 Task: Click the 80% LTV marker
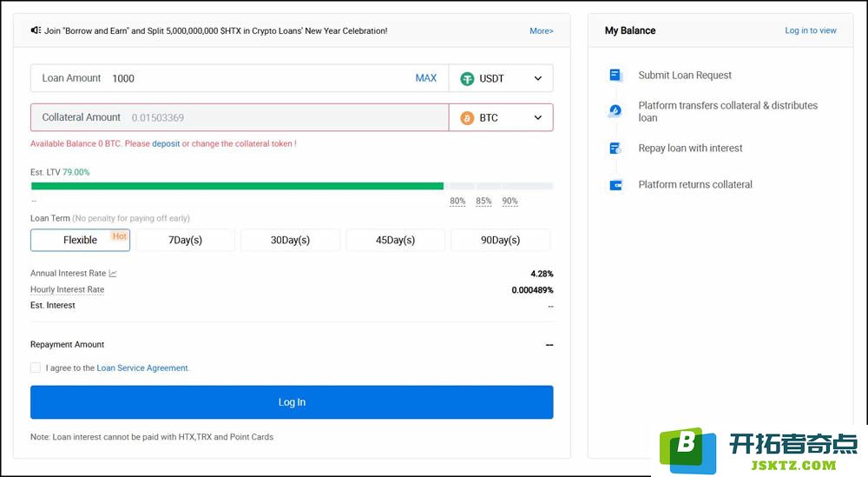457,201
